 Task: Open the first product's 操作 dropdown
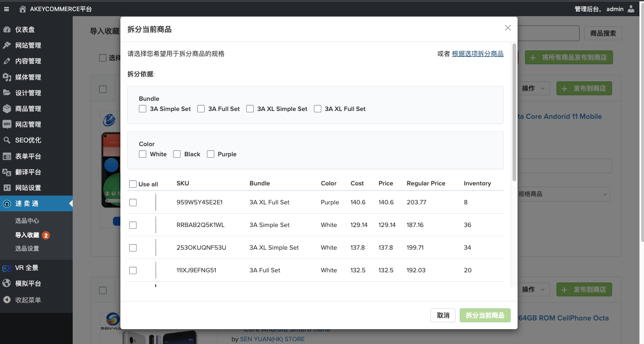[534, 88]
